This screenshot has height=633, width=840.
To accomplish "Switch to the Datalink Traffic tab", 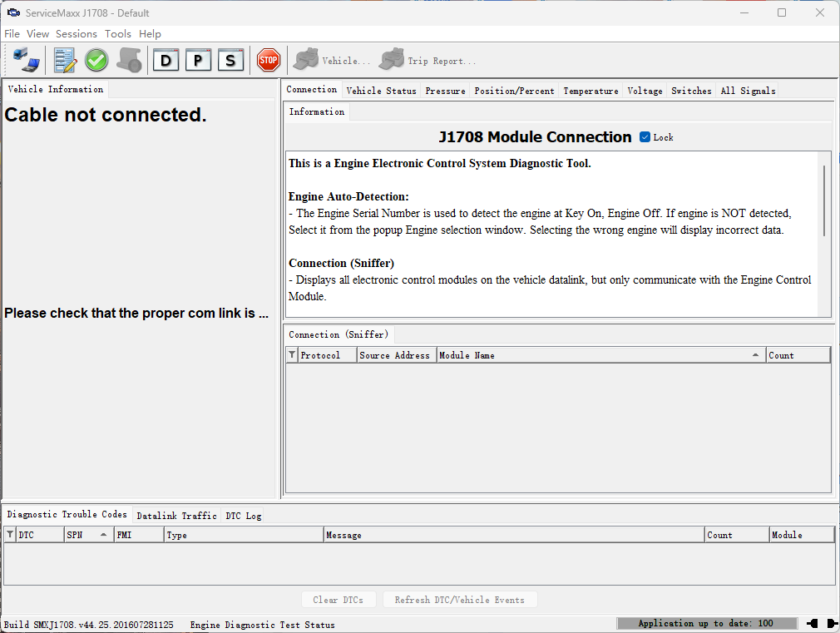I will click(x=176, y=516).
